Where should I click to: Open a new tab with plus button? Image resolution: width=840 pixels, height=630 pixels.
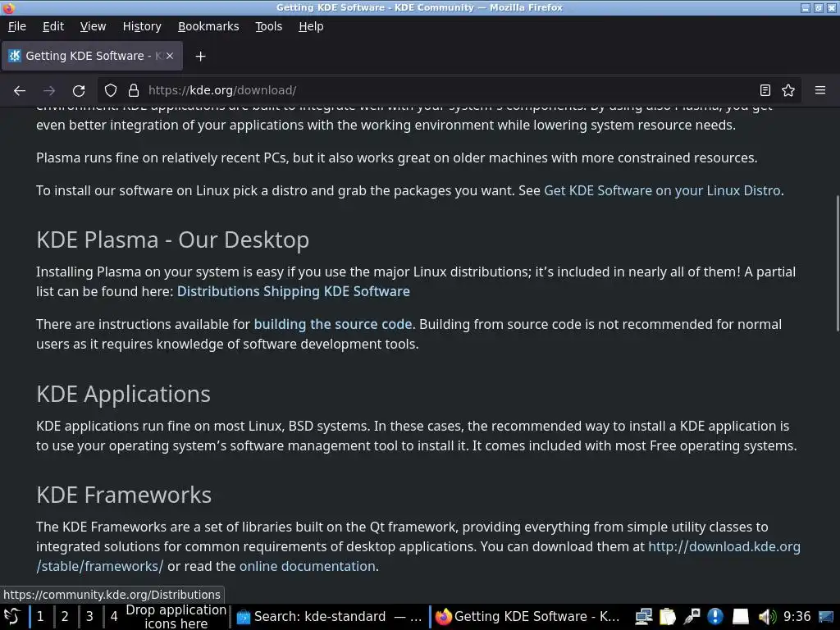click(x=200, y=57)
